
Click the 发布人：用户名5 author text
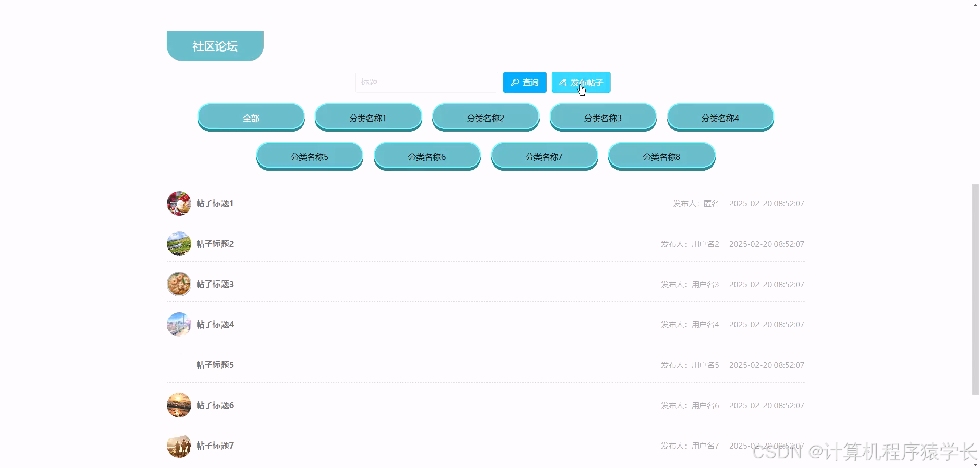690,365
